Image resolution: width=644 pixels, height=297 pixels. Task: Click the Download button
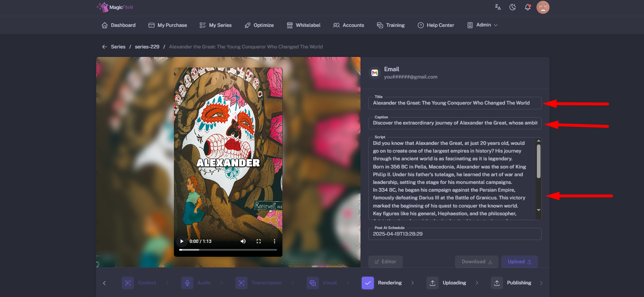click(x=477, y=262)
